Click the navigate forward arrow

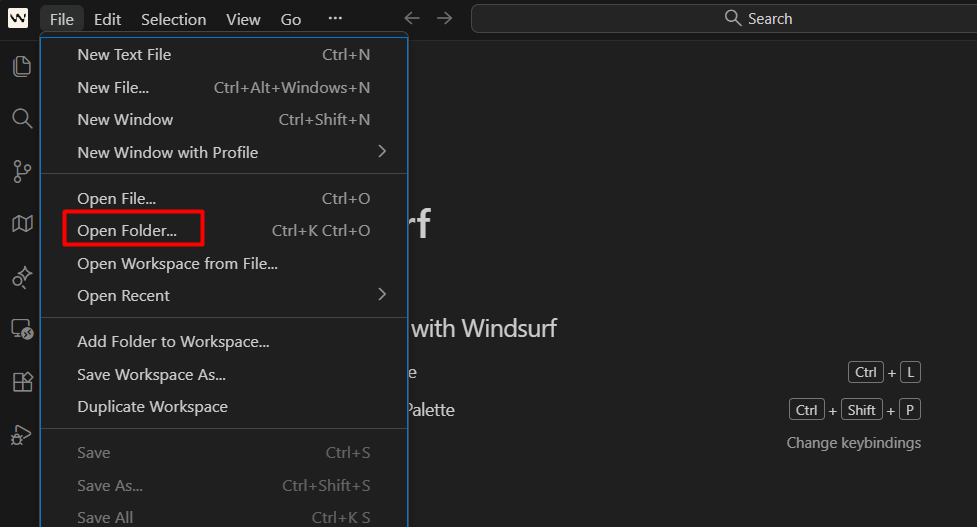click(445, 19)
